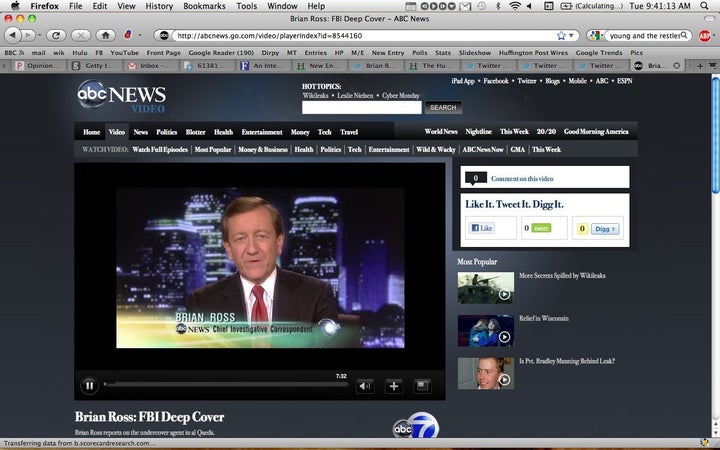This screenshot has height=450, width=720.
Task: Open the Bookmarks menu
Action: [x=204, y=6]
